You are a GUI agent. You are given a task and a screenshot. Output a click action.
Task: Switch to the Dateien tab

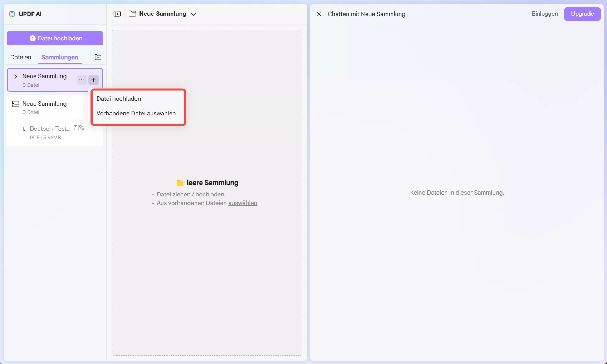tap(20, 57)
